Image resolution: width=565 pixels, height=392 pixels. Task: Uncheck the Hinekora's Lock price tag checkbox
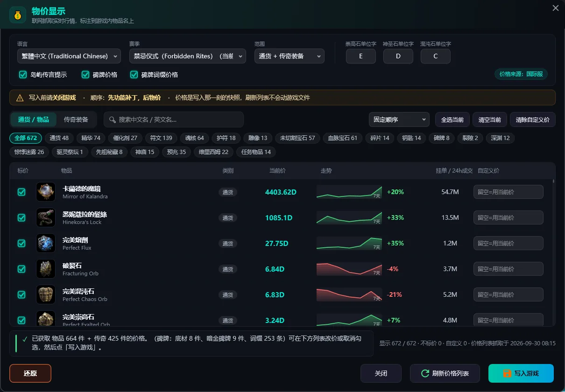(21, 217)
